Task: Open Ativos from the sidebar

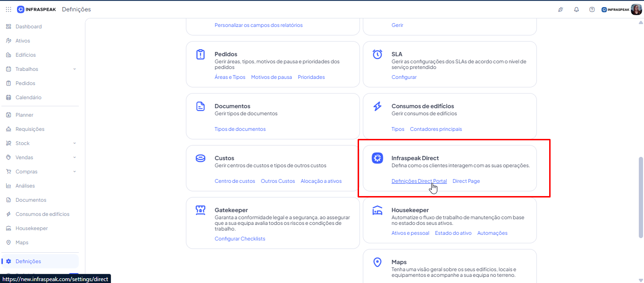Action: 23,41
